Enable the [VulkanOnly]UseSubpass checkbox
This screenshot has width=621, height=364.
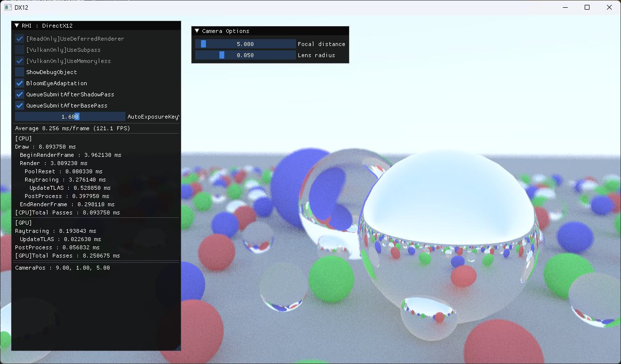(x=19, y=50)
